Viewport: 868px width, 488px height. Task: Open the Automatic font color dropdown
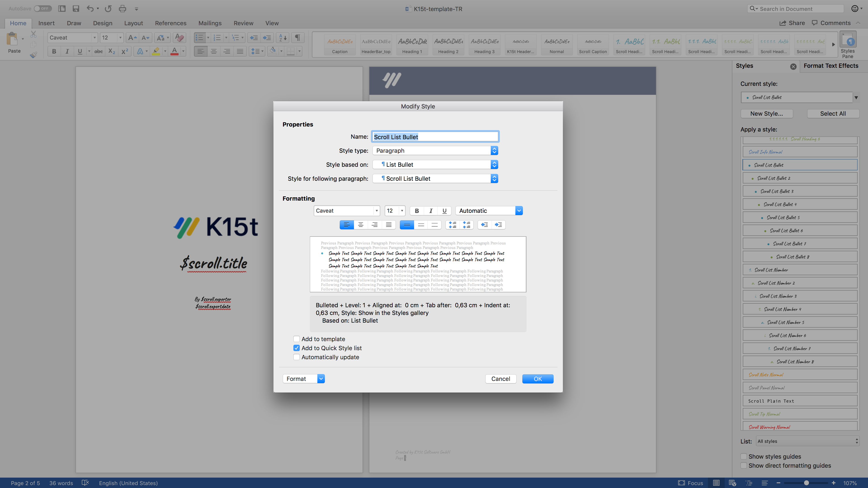tap(519, 211)
